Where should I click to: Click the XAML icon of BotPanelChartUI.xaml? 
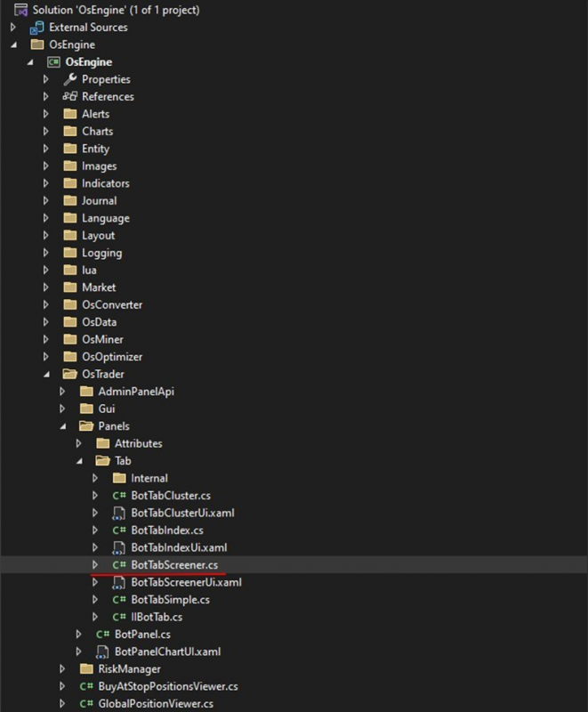coord(102,652)
